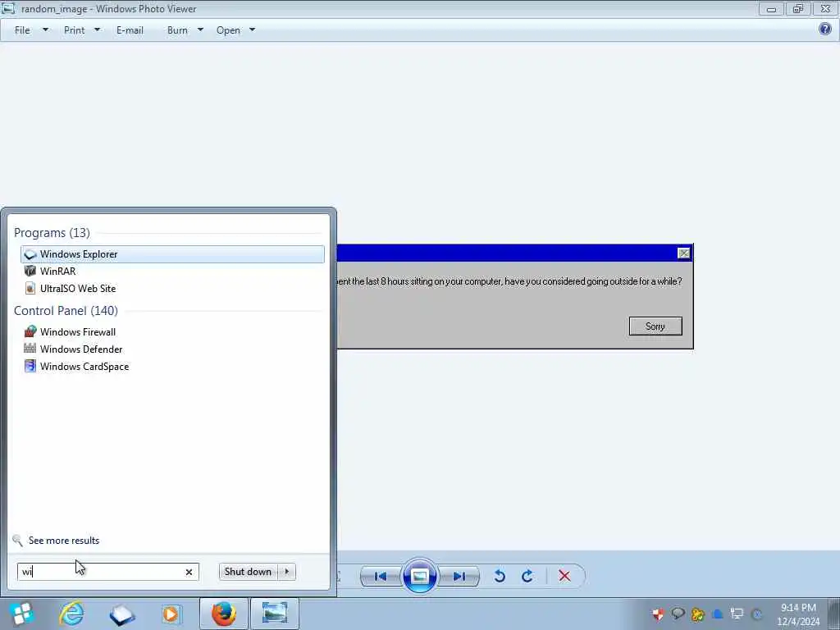
Task: Click the 'Programs (13)' group header
Action: [x=52, y=232]
